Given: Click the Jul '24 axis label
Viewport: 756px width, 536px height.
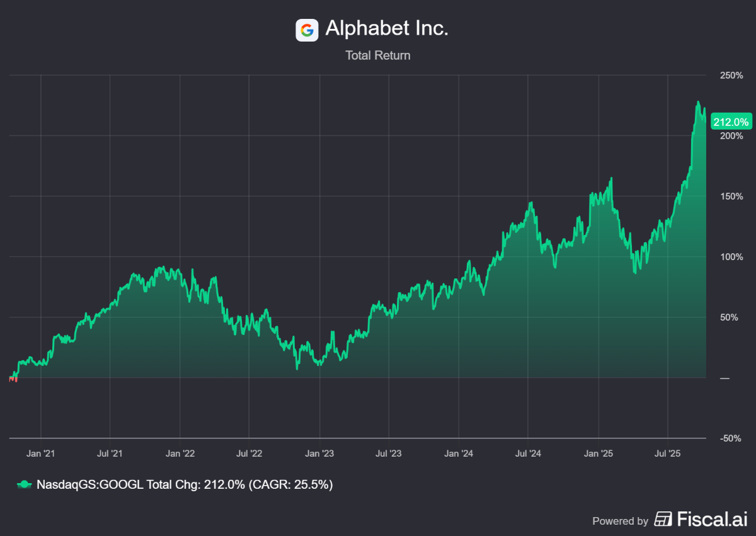Looking at the screenshot, I should 528,453.
